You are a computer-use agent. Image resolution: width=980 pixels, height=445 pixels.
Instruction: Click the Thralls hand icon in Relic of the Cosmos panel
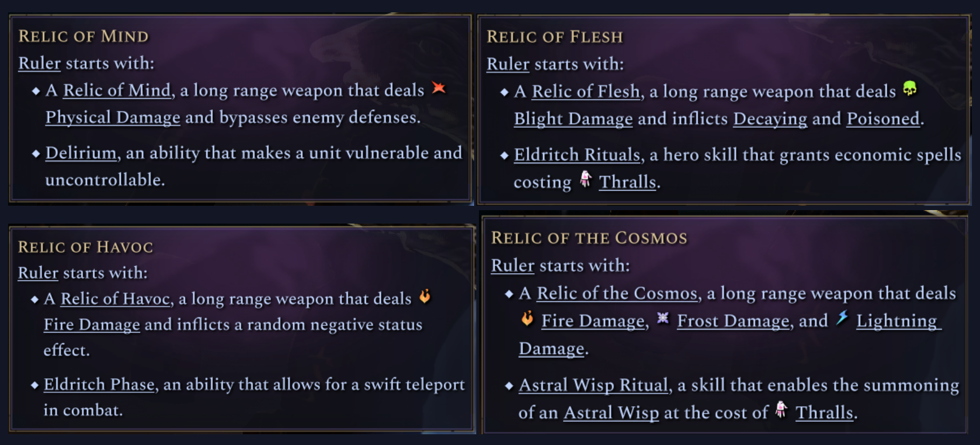click(x=780, y=411)
